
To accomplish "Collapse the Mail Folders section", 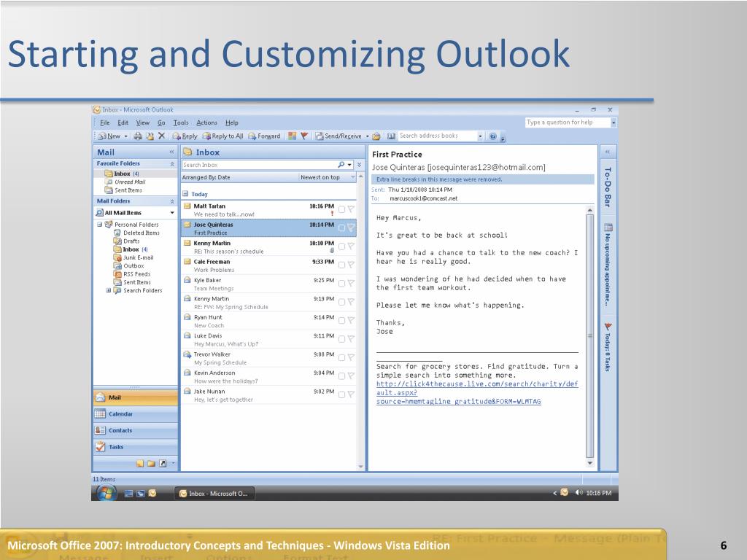I will pos(172,201).
